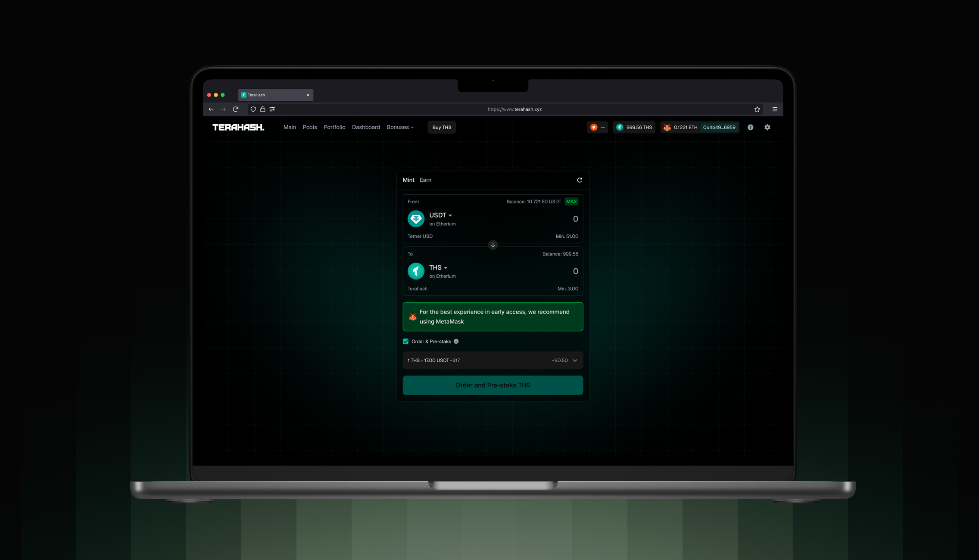Toggle the Order & Pre-stake checkbox
The width and height of the screenshot is (979, 560).
[x=405, y=342]
